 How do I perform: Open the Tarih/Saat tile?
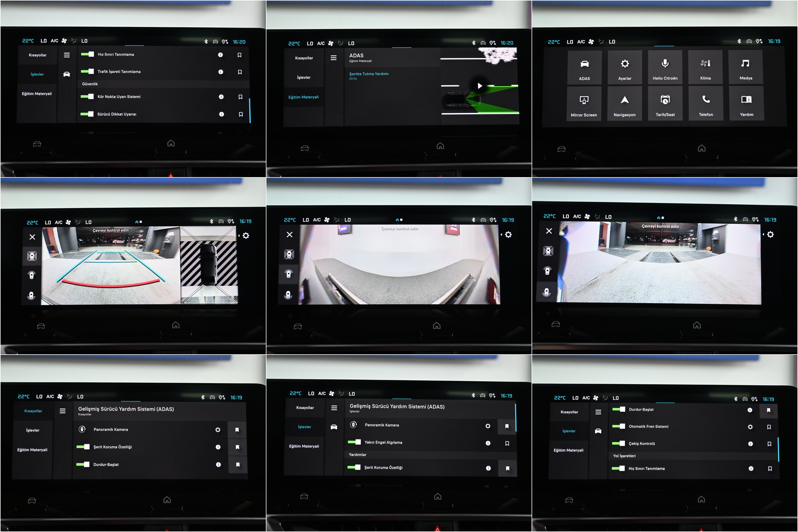pyautogui.click(x=665, y=103)
